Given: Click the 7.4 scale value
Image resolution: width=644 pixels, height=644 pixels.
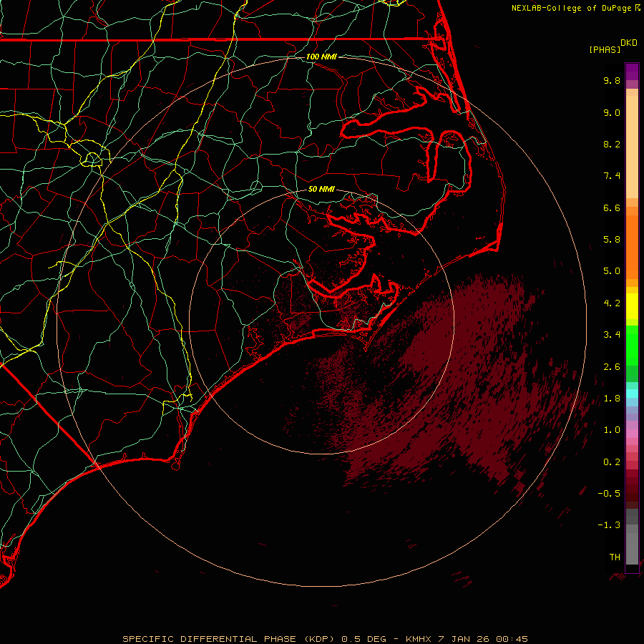Looking at the screenshot, I should pos(612,176).
